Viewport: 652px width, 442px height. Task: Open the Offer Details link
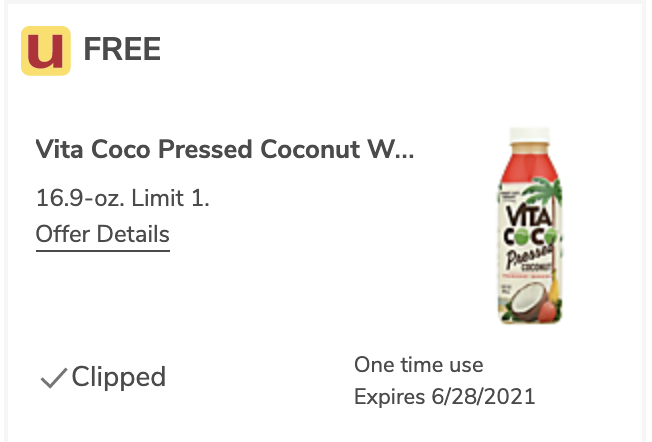[103, 235]
